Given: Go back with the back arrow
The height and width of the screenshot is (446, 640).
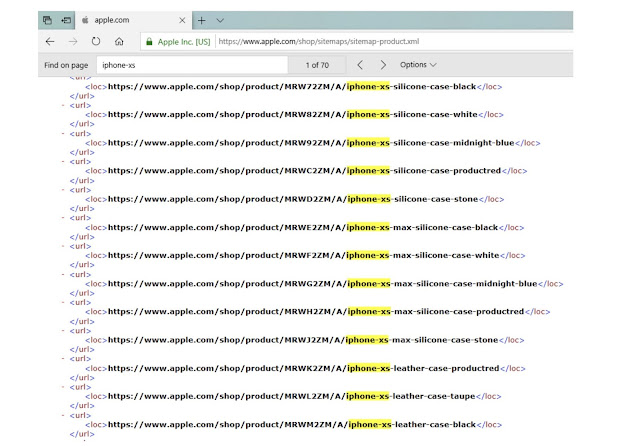Looking at the screenshot, I should tap(50, 41).
